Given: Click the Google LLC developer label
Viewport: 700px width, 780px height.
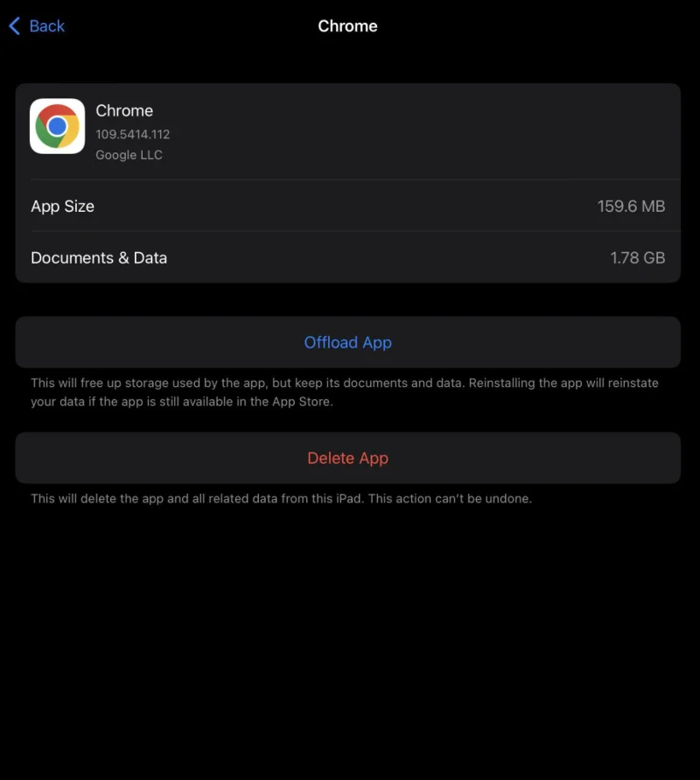Looking at the screenshot, I should pos(129,155).
